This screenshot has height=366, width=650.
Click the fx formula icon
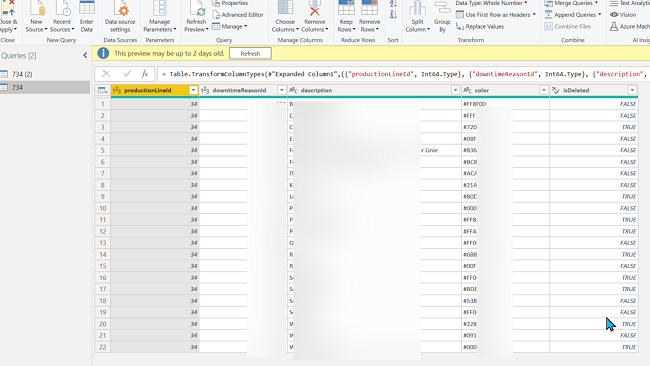(145, 74)
